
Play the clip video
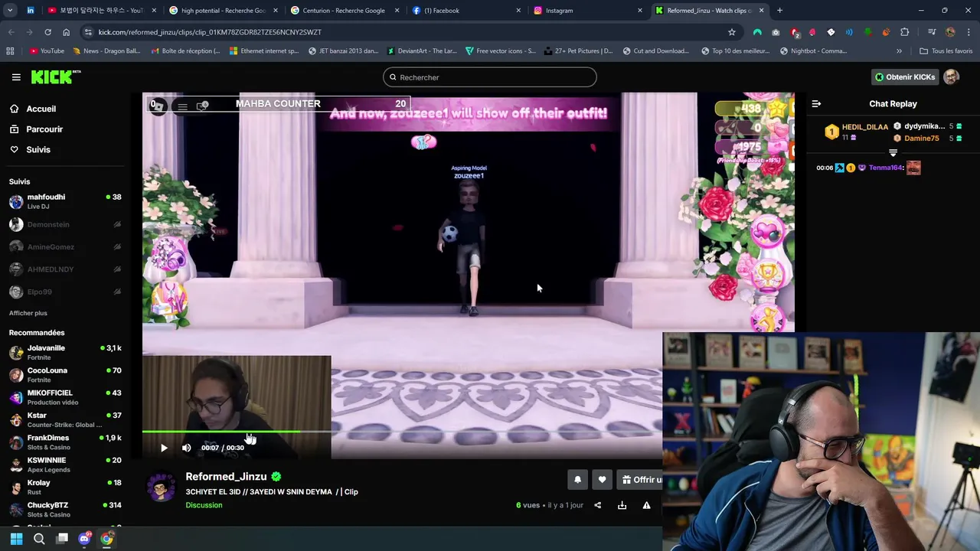click(164, 448)
